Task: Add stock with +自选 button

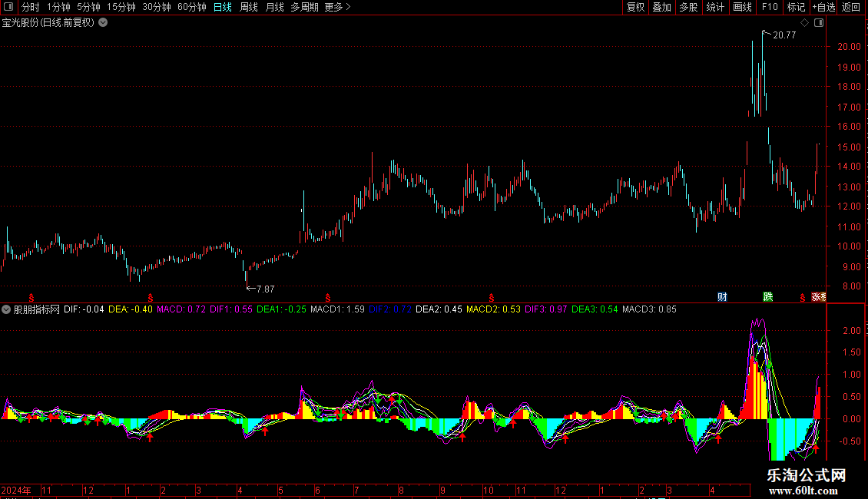Action: (823, 7)
